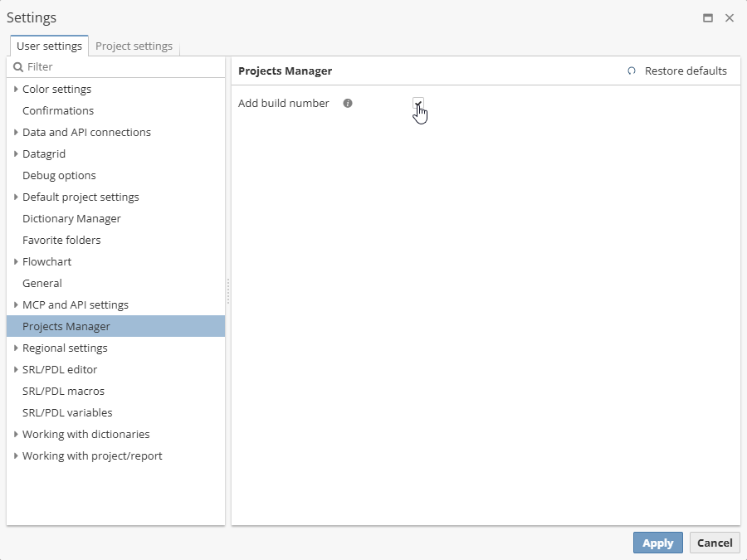Viewport: 747px width, 560px height.
Task: Click the Restore defaults circular arrow icon
Action: (632, 71)
